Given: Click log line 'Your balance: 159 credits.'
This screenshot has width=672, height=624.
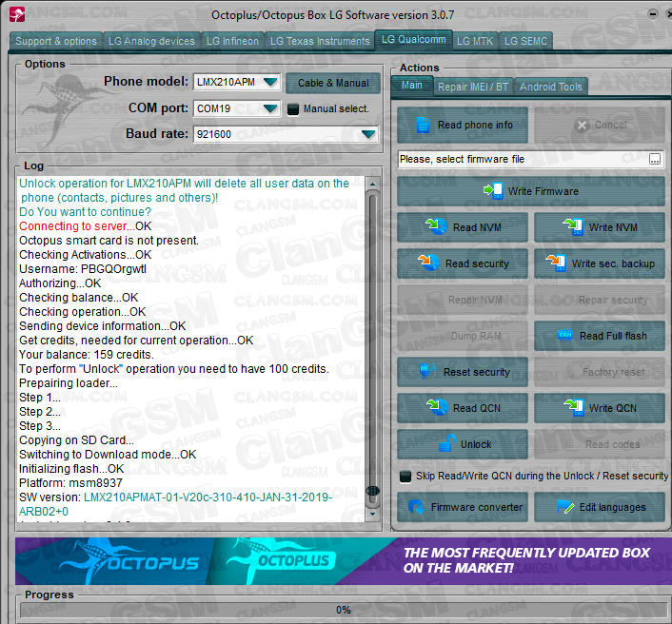Looking at the screenshot, I should 87,355.
